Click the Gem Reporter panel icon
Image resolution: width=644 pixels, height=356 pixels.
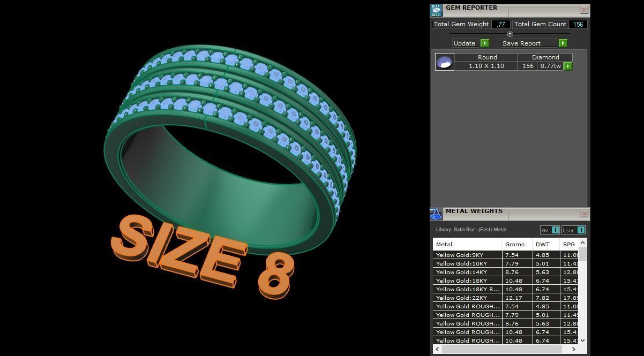point(436,11)
